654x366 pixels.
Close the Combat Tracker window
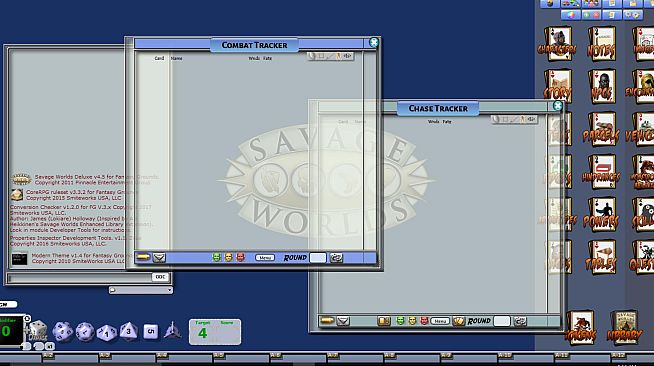(374, 43)
